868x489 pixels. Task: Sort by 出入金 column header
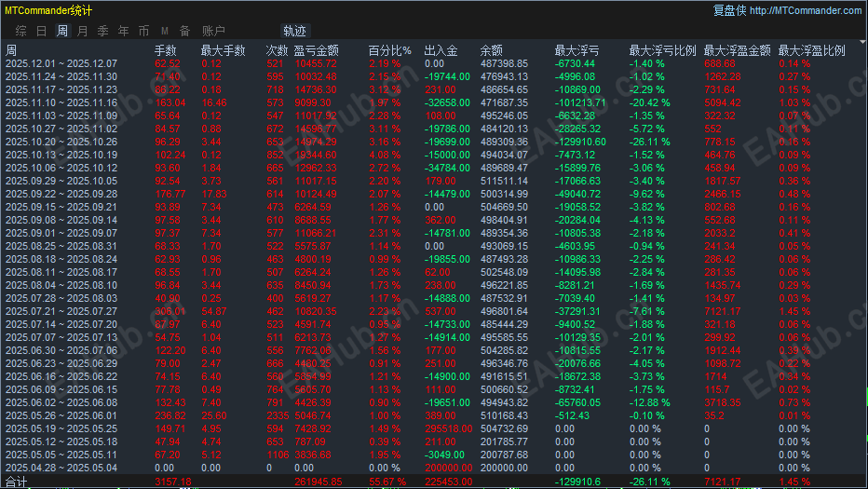pos(441,50)
